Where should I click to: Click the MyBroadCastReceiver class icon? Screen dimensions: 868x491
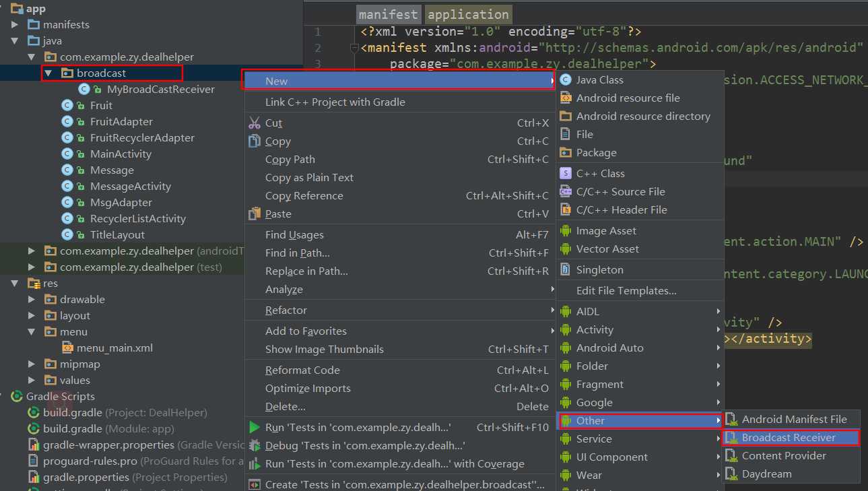click(84, 89)
